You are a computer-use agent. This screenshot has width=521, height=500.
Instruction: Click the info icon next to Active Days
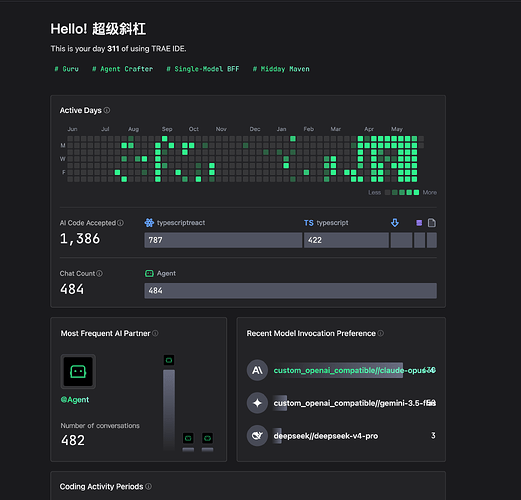pyautogui.click(x=107, y=110)
